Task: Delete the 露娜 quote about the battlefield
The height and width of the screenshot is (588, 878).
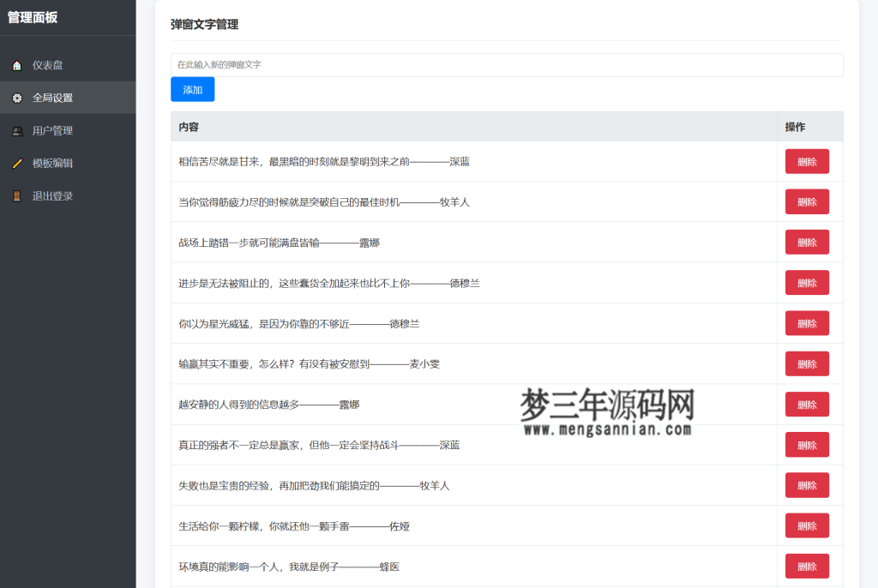Action: pos(806,242)
